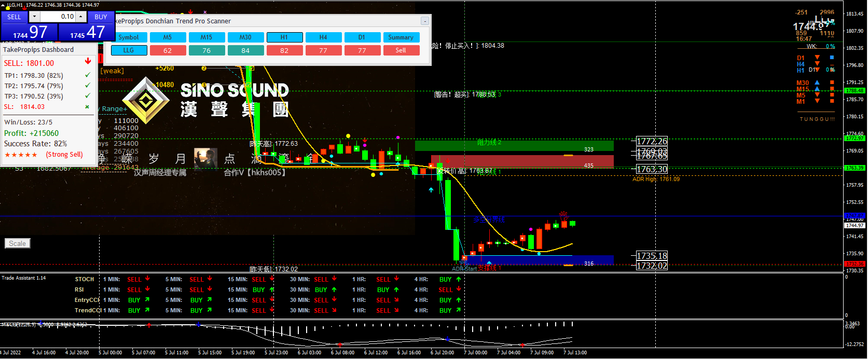Switch the scanner to the M5 timeframe
The image size is (868, 359).
[168, 37]
